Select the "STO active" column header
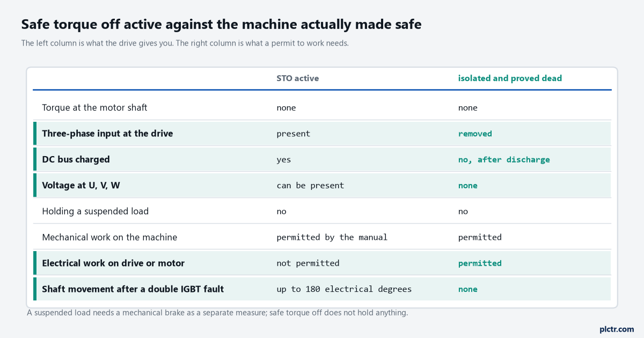This screenshot has width=644, height=338. 297,78
